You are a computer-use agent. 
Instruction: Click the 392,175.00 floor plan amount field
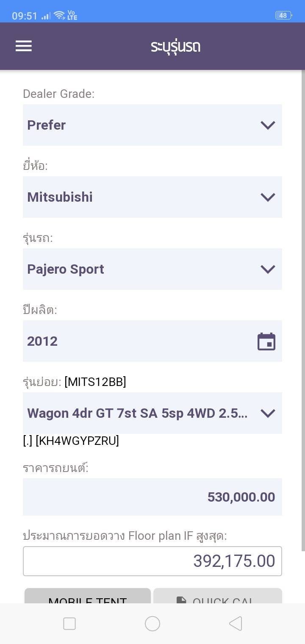pos(152,561)
